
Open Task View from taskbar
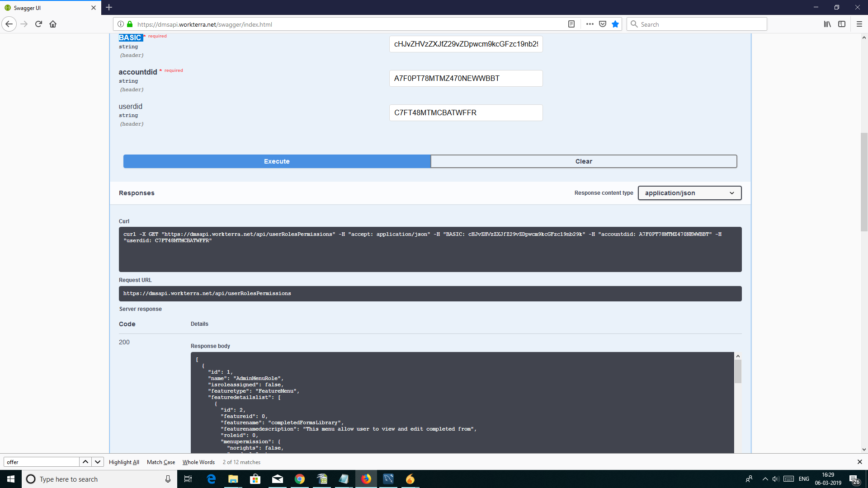(x=188, y=479)
